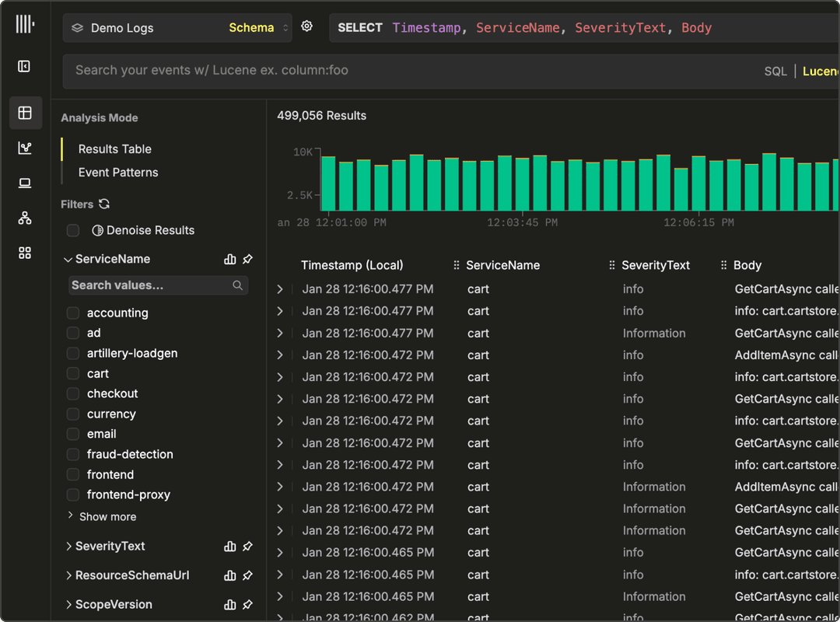Select SQL query mode
The width and height of the screenshot is (840, 622).
coord(775,71)
